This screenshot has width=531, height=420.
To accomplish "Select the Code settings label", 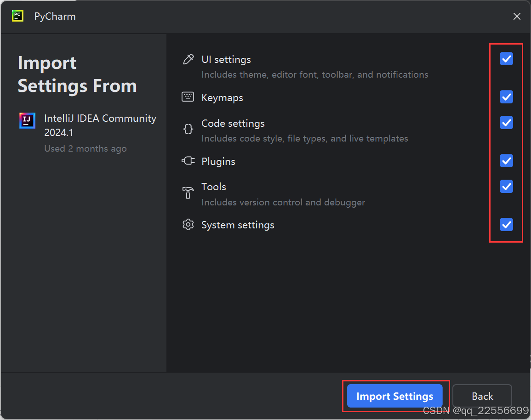I will point(233,124).
